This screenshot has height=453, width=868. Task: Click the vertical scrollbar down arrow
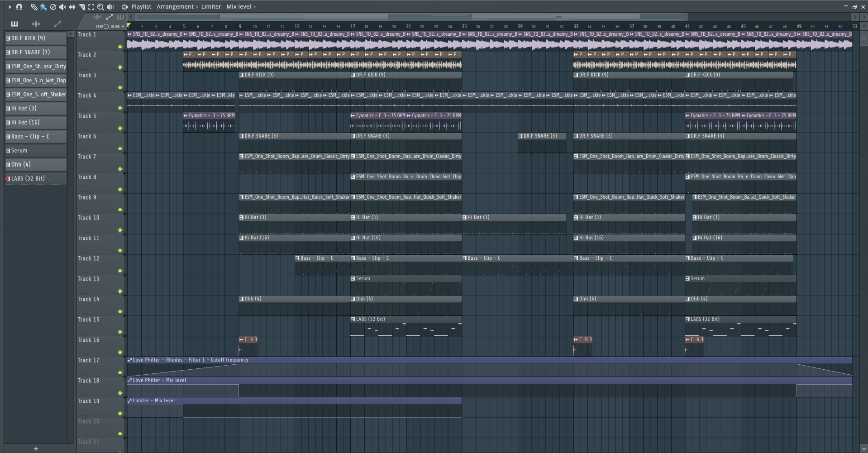click(x=863, y=449)
